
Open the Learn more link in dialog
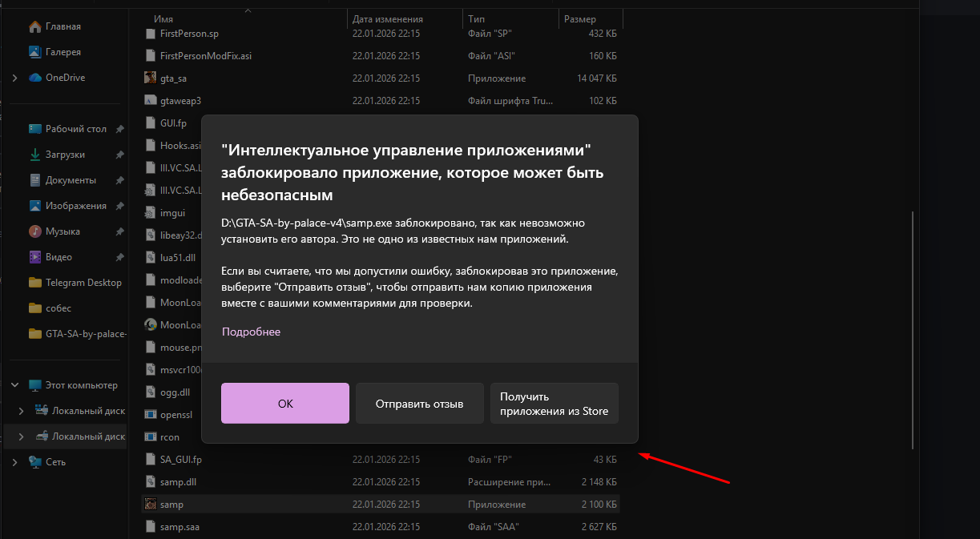click(251, 332)
